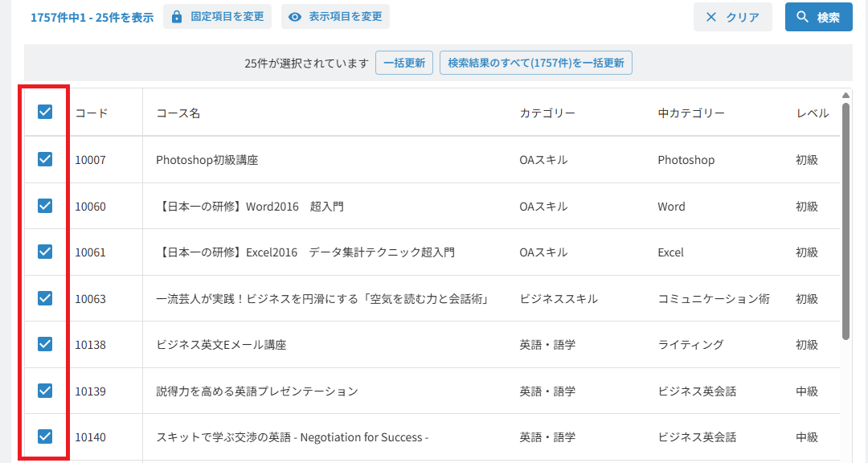Click code cell 10139

[x=90, y=391]
